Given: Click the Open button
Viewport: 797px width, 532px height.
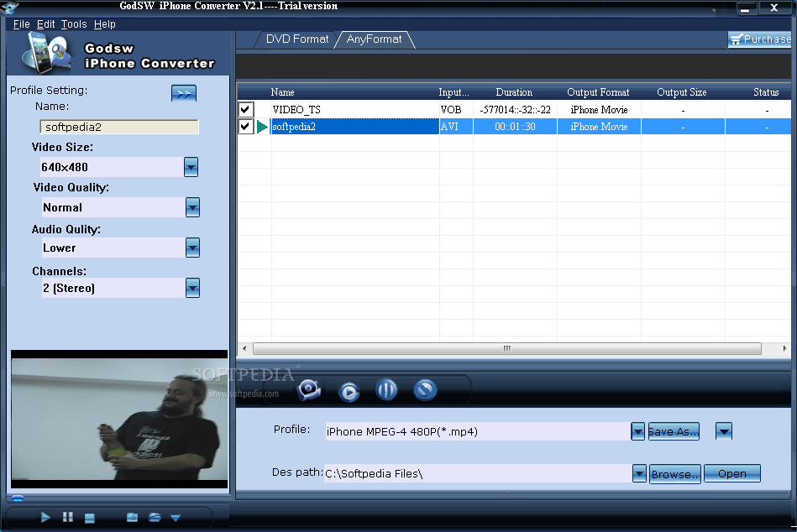Looking at the screenshot, I should point(732,473).
